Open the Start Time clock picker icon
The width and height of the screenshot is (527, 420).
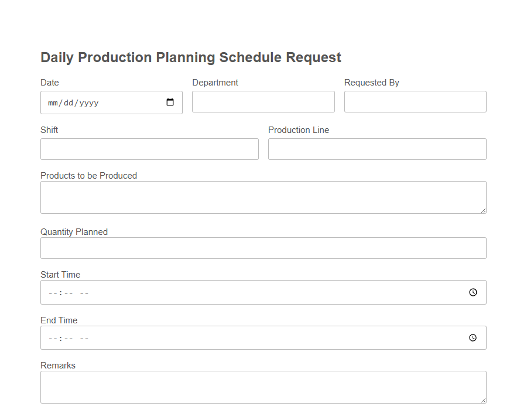click(473, 292)
